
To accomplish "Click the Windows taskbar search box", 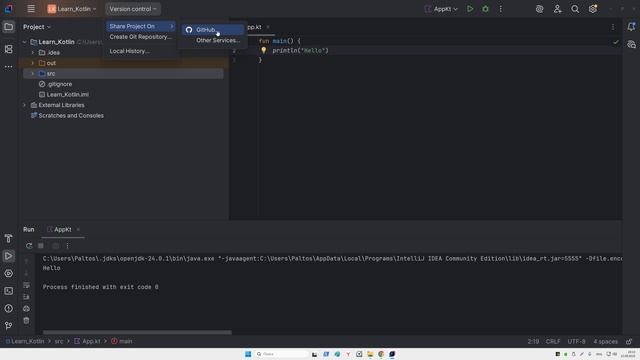I will tap(282, 354).
